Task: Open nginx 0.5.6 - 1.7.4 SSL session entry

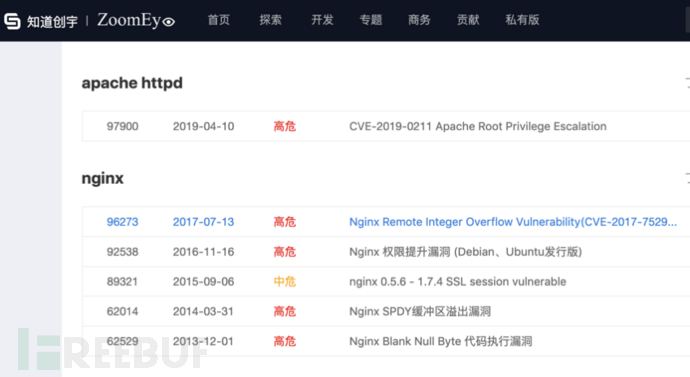Action: 458,282
